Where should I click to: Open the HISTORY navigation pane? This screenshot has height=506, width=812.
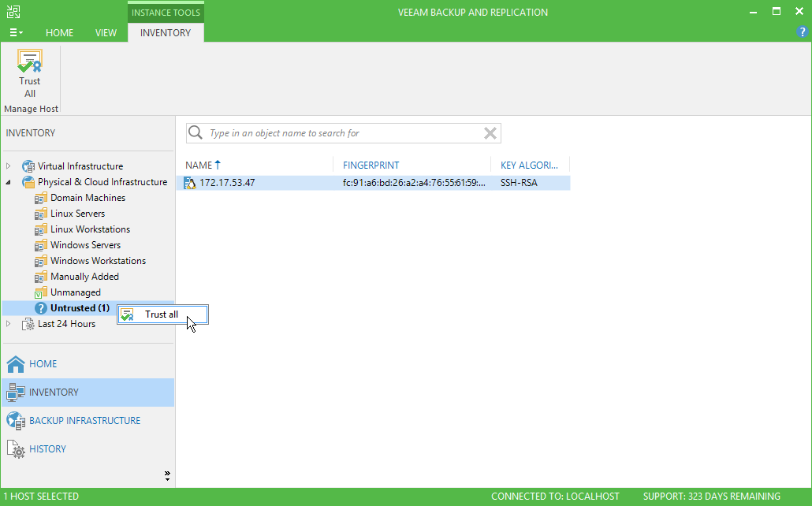click(88, 449)
